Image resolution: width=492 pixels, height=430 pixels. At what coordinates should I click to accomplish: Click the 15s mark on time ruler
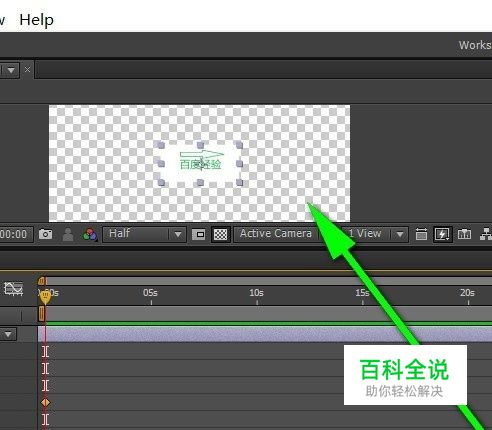[362, 293]
